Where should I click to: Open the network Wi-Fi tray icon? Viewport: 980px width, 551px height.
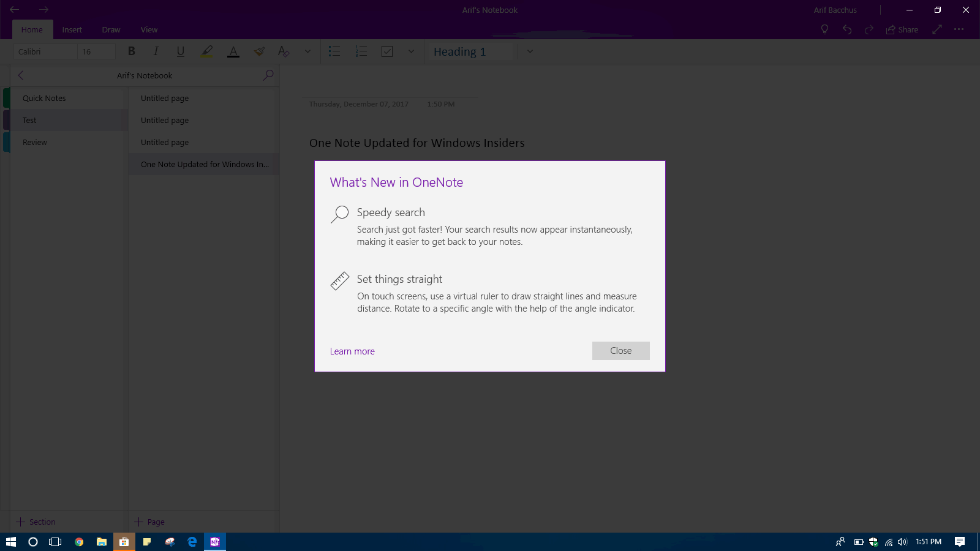(x=888, y=542)
